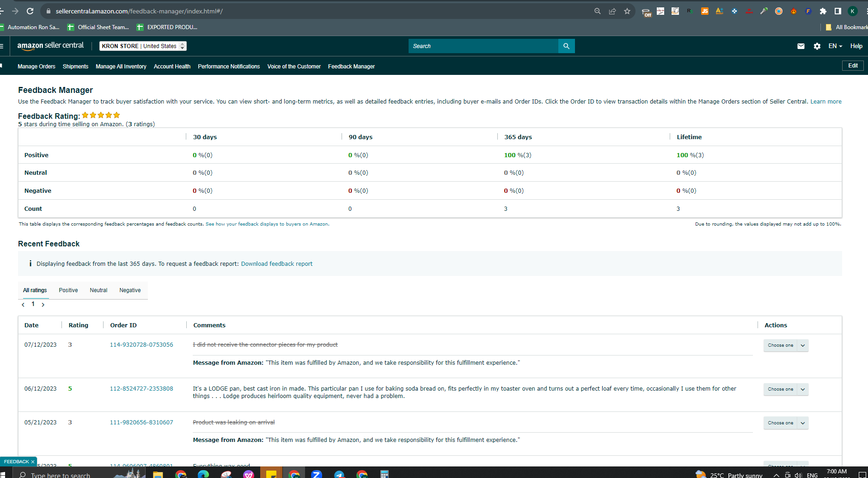Open the EXPORTED PRODU... bookmark
This screenshot has height=478, width=868.
point(167,27)
